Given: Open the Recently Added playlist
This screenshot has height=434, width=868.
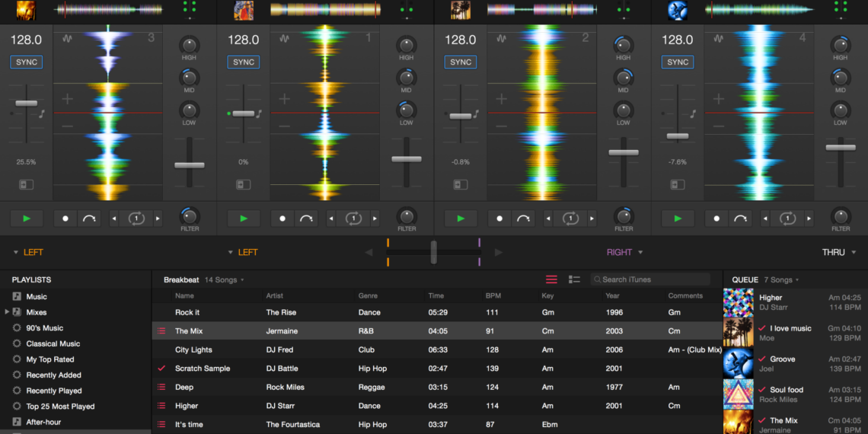Looking at the screenshot, I should pyautogui.click(x=53, y=375).
